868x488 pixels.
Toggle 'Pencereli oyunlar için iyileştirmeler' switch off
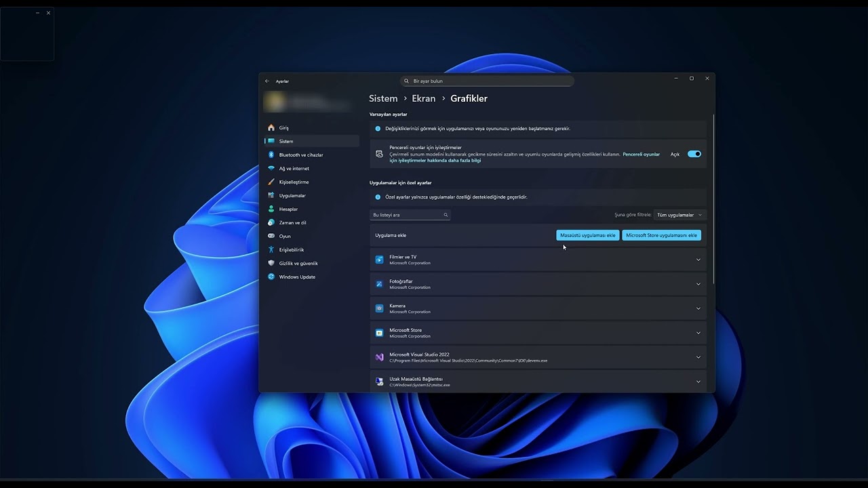pos(694,154)
